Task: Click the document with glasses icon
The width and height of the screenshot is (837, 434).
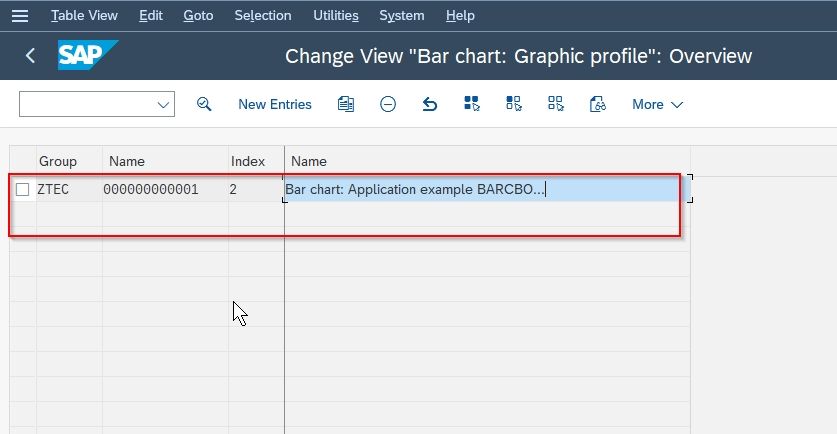Action: pyautogui.click(x=597, y=104)
